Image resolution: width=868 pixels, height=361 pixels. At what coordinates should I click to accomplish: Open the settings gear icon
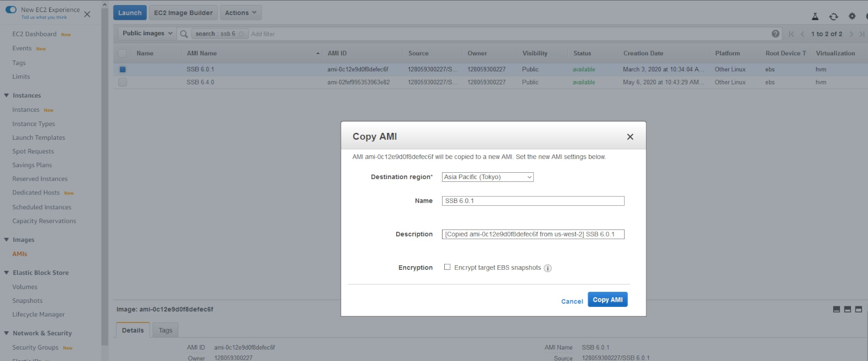(852, 17)
